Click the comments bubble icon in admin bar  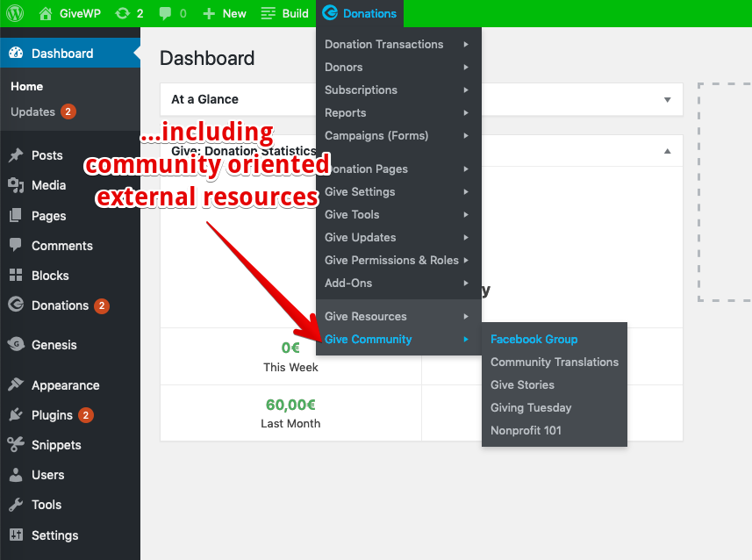pos(165,13)
